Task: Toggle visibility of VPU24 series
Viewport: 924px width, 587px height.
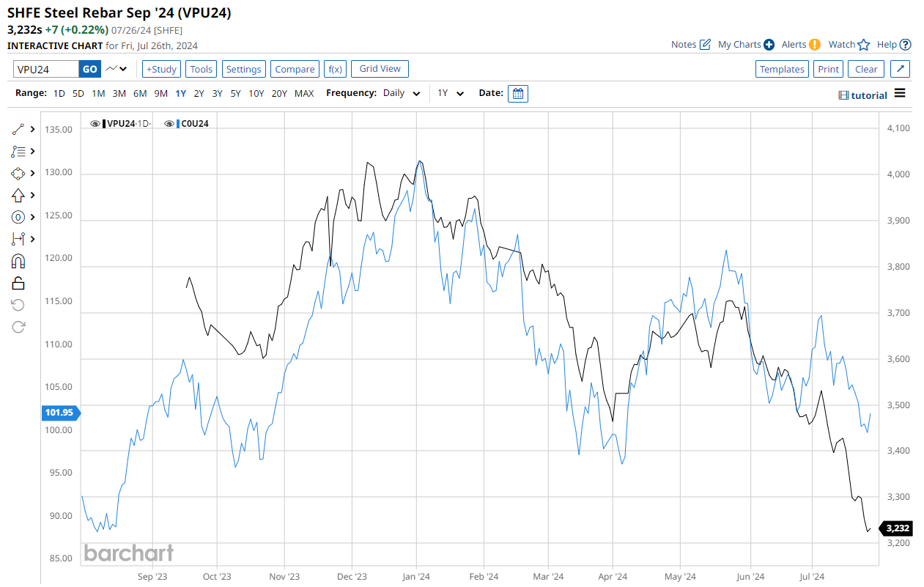Action: click(95, 124)
